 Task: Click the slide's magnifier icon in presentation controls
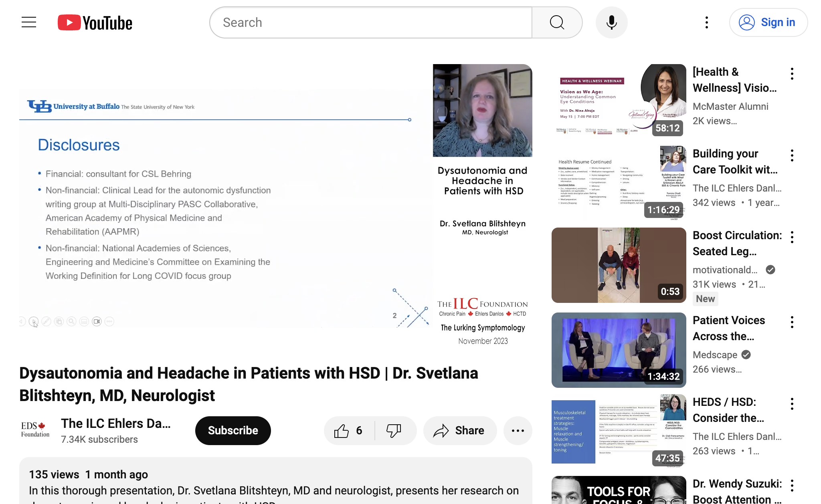point(71,321)
